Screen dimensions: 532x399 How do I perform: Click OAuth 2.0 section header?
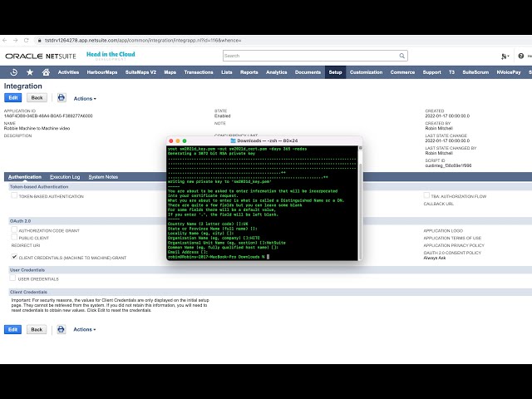(x=20, y=221)
